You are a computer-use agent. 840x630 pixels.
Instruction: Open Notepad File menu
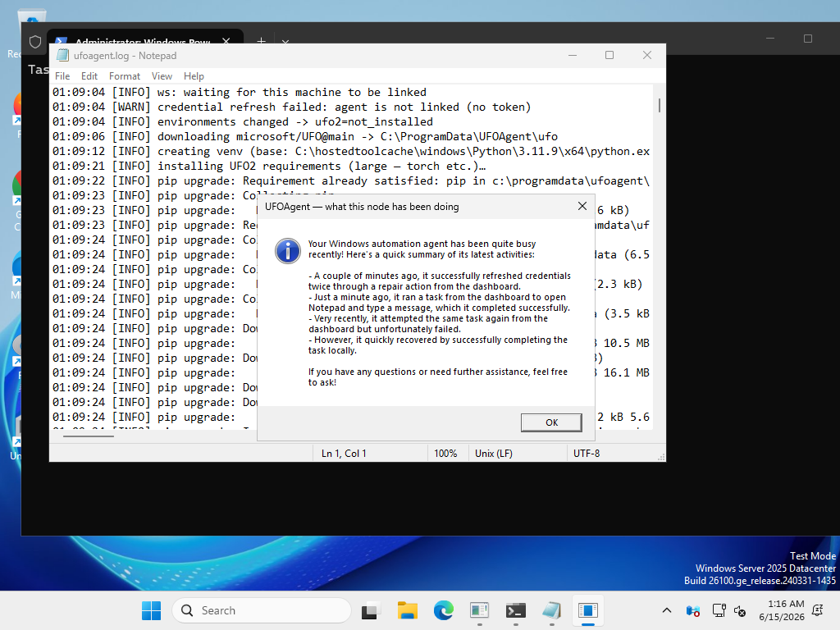tap(62, 76)
